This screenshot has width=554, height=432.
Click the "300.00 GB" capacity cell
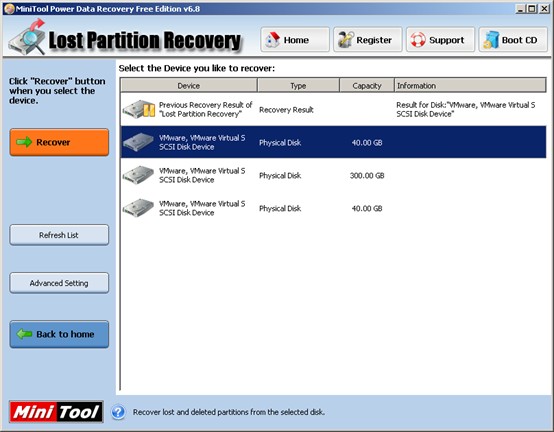[367, 176]
